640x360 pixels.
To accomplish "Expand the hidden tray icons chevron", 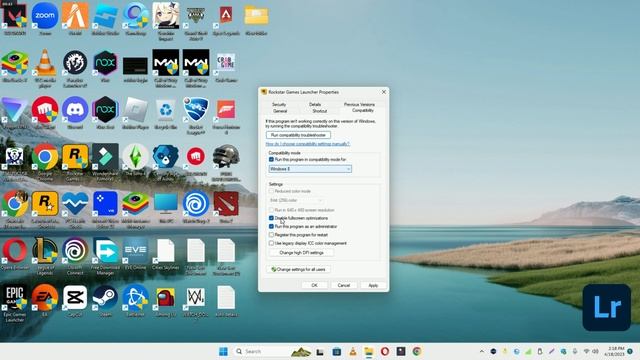I will [x=482, y=351].
